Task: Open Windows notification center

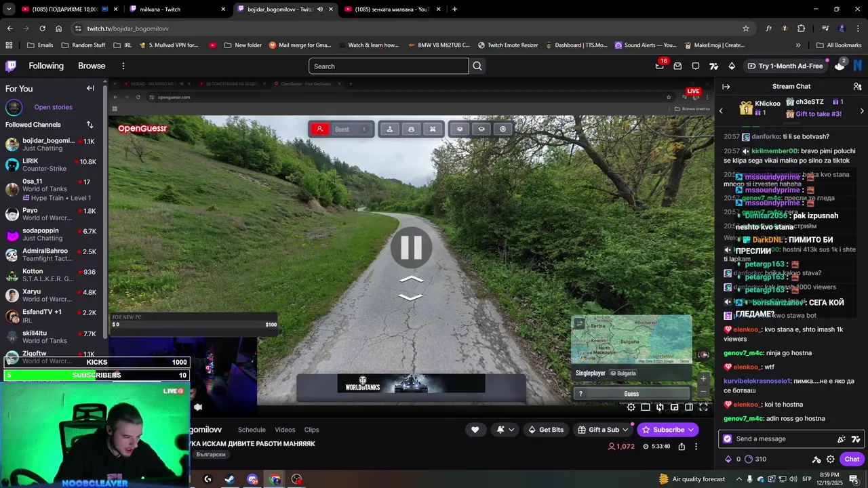Action: (853, 479)
